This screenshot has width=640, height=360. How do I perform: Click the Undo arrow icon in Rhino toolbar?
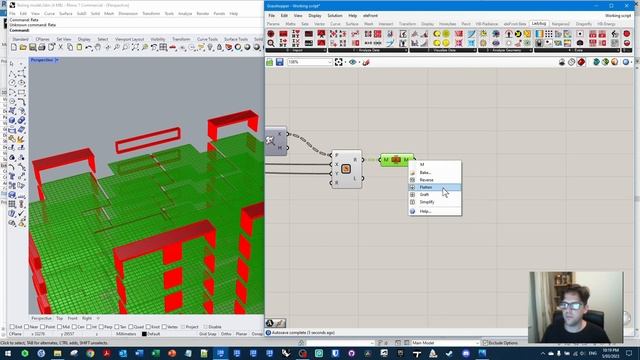(x=89, y=47)
